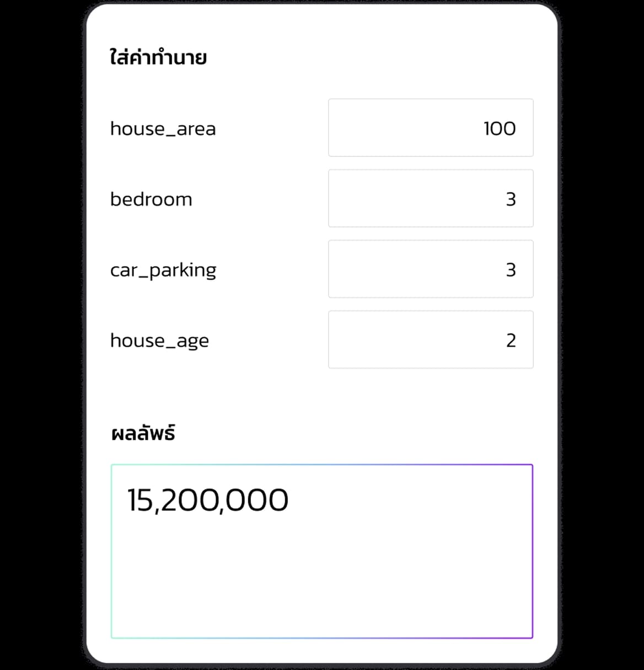Click into the house_age input field
644x670 pixels.
(x=430, y=339)
